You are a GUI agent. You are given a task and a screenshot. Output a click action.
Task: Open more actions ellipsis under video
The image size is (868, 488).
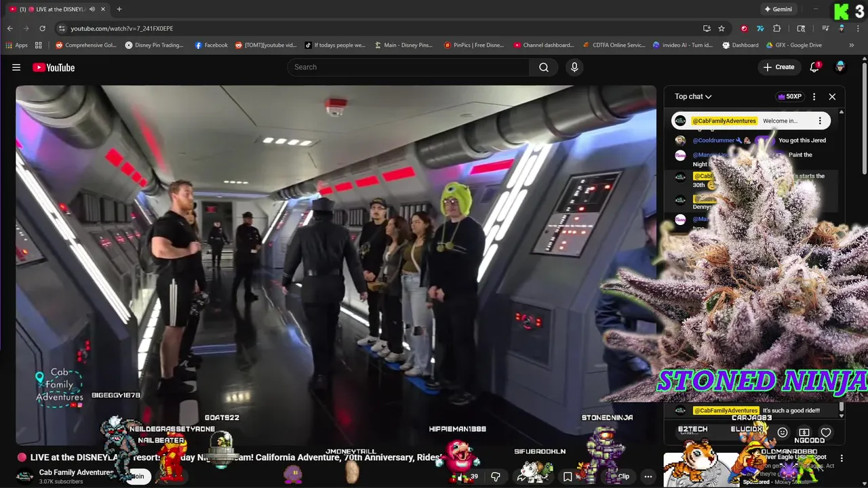[648, 476]
